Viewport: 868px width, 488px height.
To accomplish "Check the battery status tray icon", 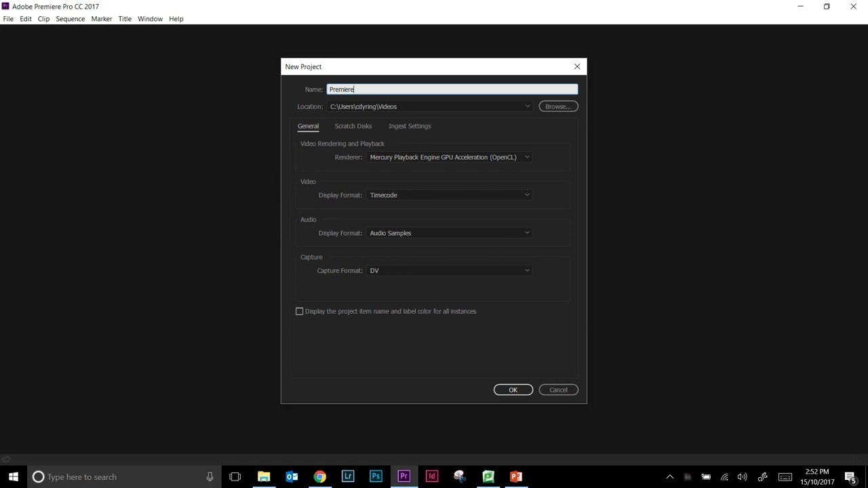I will pyautogui.click(x=706, y=476).
